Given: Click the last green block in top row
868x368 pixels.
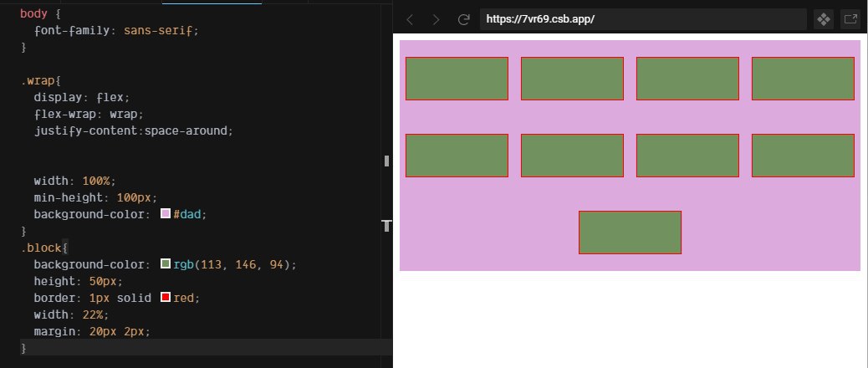Looking at the screenshot, I should (804, 79).
